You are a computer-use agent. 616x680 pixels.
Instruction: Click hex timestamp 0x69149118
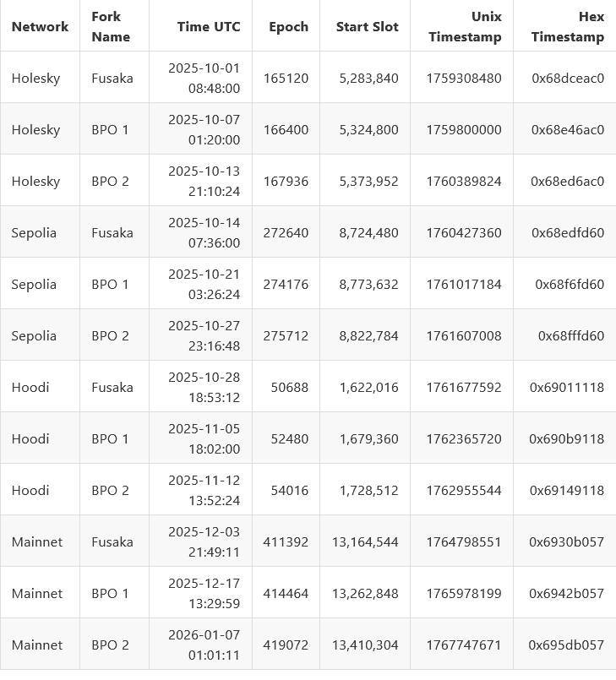tap(567, 490)
